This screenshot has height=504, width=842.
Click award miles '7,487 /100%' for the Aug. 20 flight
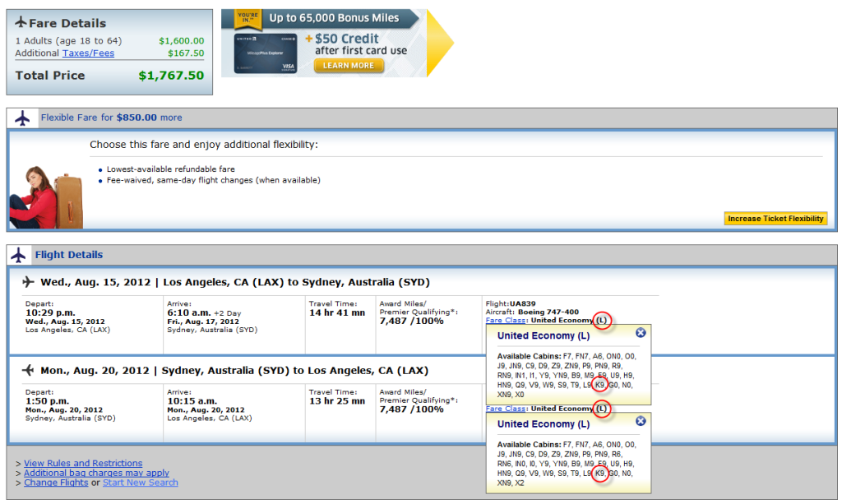click(412, 409)
